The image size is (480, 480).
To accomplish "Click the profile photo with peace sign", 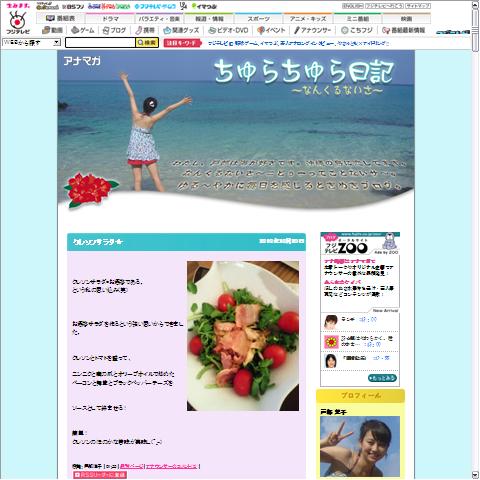I will coord(360,446).
